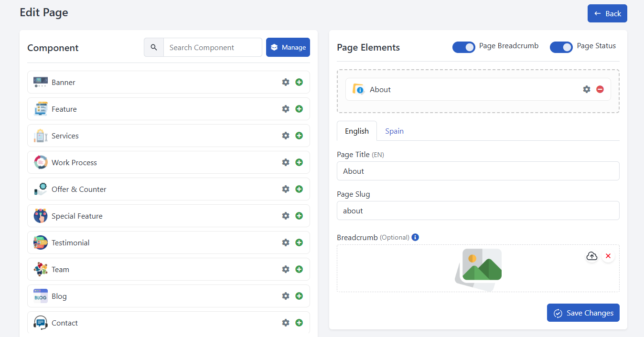
Task: Disable the Page Breadcrumb toggle
Action: (464, 47)
